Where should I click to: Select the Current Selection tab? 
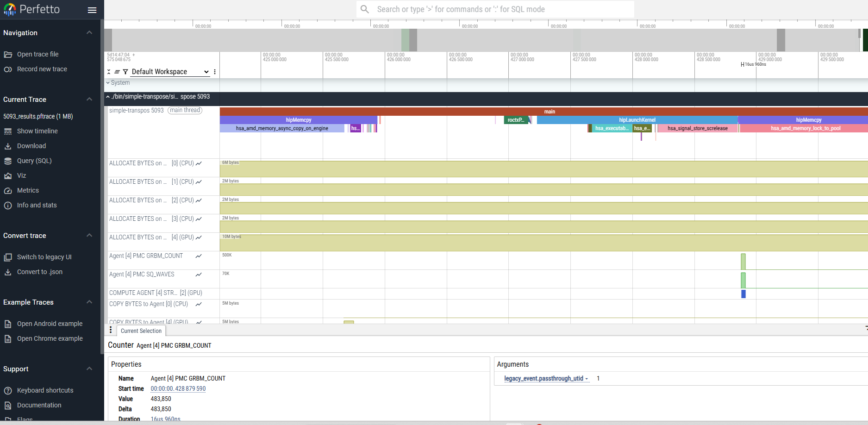pos(141,331)
